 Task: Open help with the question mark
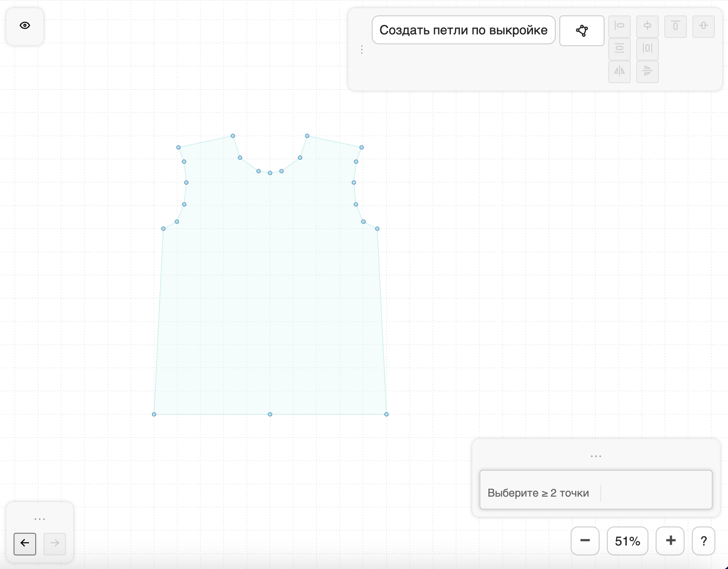coord(703,541)
